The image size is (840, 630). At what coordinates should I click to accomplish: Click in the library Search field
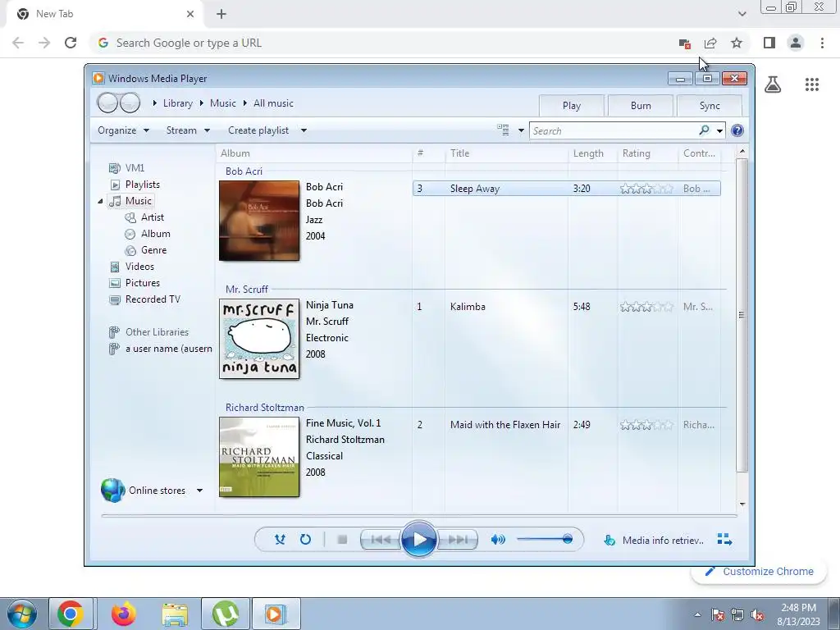[x=614, y=130]
